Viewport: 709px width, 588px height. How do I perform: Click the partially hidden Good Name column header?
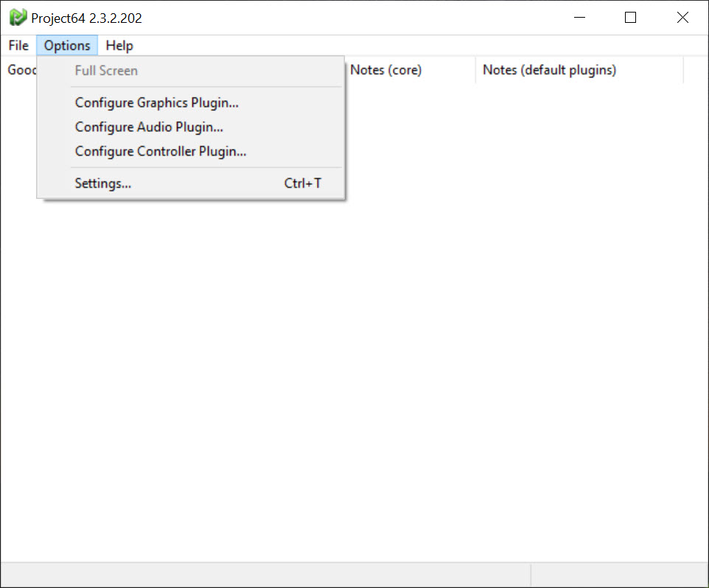[x=20, y=70]
